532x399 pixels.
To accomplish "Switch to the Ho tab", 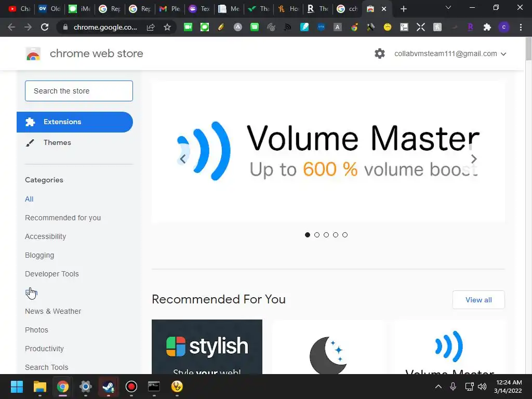I will (288, 9).
